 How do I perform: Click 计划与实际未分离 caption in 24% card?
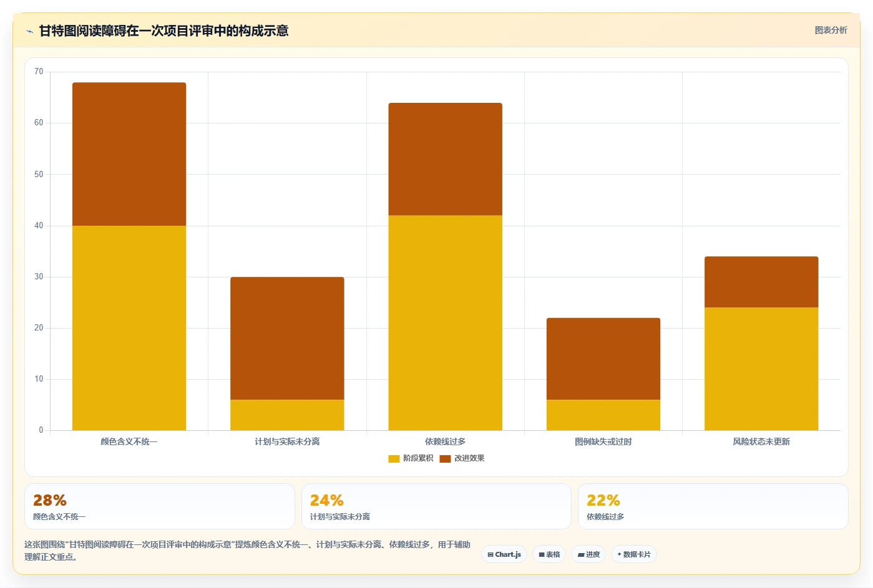tap(340, 517)
